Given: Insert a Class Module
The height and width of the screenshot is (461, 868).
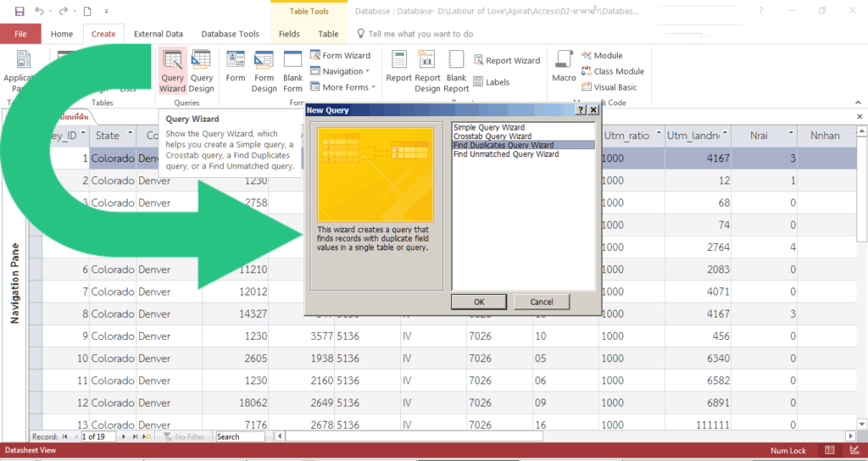Looking at the screenshot, I should click(612, 71).
